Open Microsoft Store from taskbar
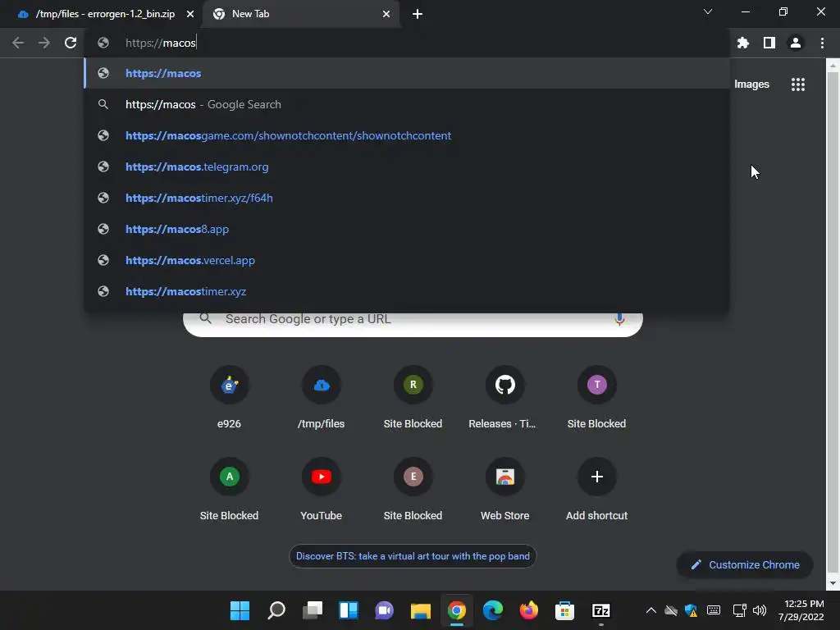Image resolution: width=840 pixels, height=630 pixels. pyautogui.click(x=564, y=610)
